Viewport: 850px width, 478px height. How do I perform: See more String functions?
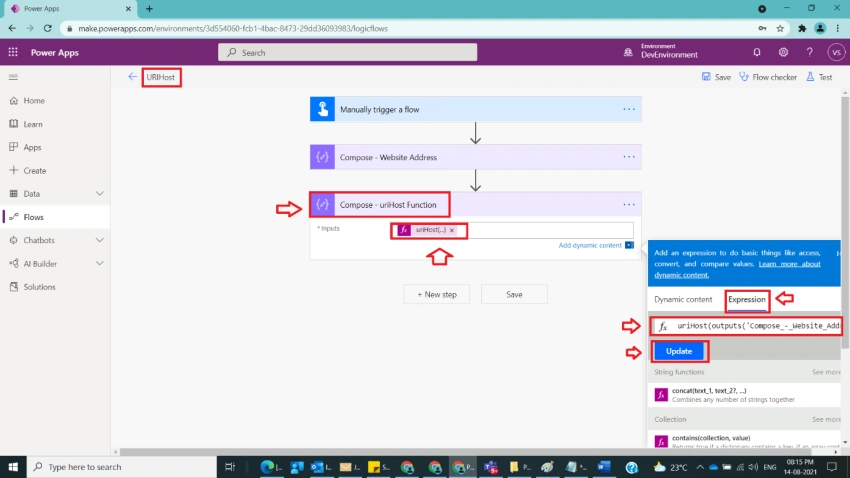[826, 372]
